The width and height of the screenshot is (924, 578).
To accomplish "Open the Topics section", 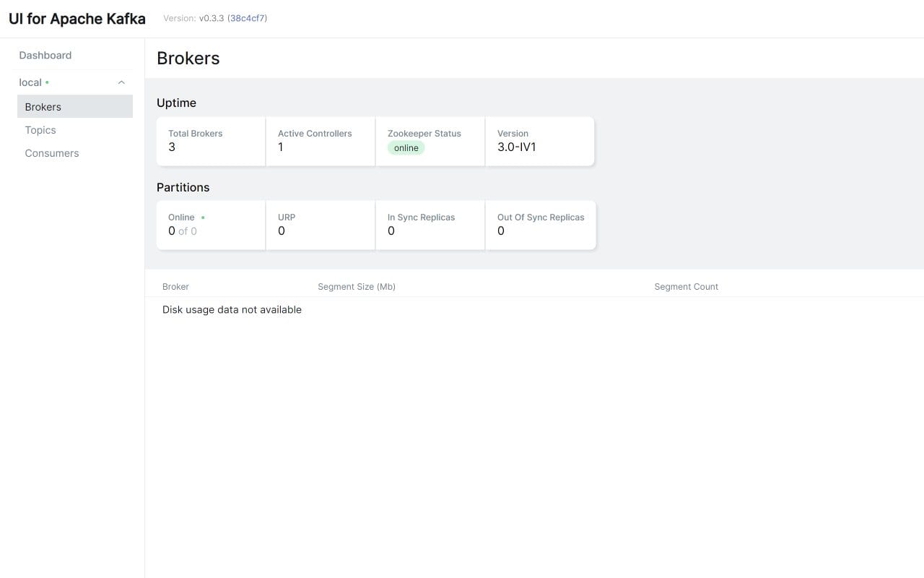I will coord(40,130).
